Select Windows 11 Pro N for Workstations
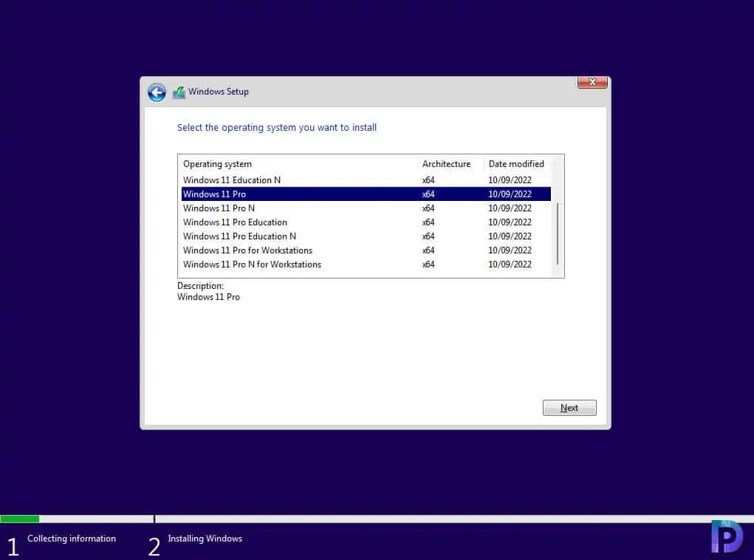 pos(366,264)
